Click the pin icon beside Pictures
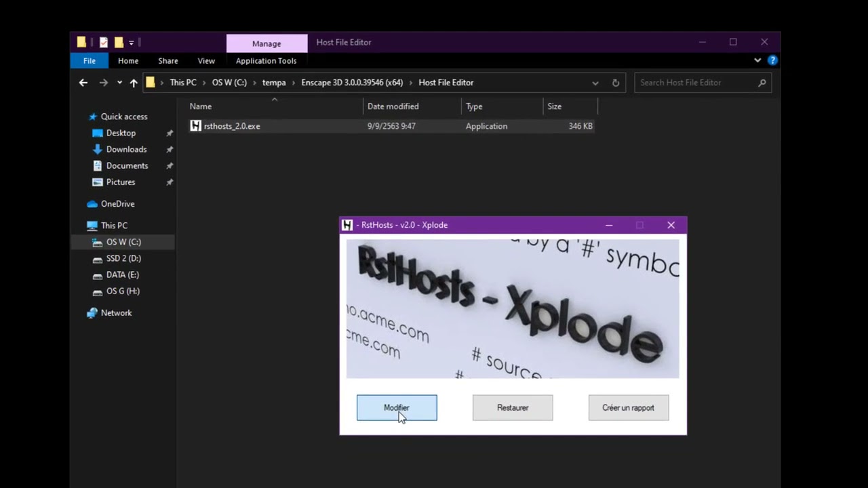The width and height of the screenshot is (868, 488). click(x=170, y=182)
